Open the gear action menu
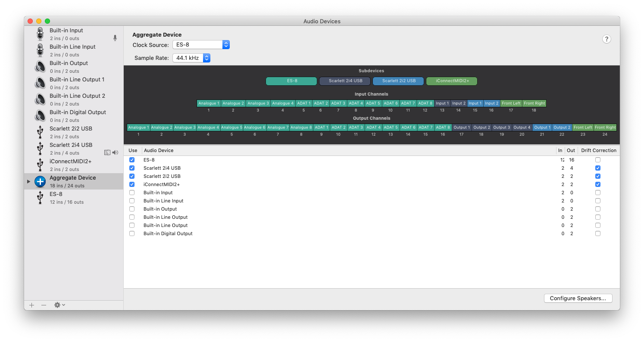The image size is (644, 342). [59, 305]
